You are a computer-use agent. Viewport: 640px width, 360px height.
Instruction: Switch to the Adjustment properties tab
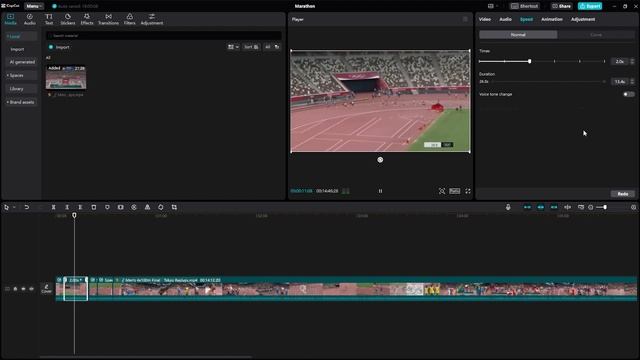click(x=583, y=19)
